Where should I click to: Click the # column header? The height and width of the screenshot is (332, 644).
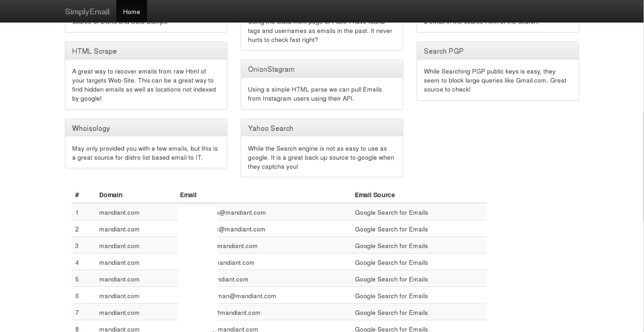click(x=77, y=195)
